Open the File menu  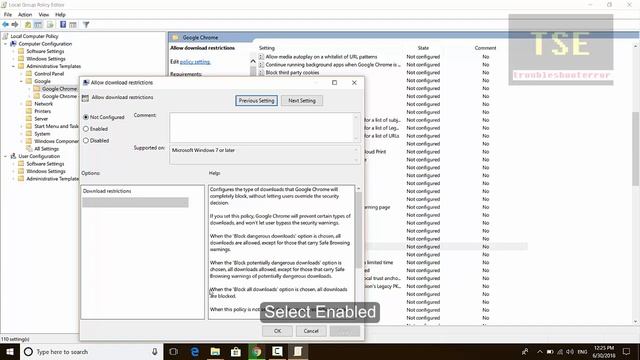tap(8, 14)
